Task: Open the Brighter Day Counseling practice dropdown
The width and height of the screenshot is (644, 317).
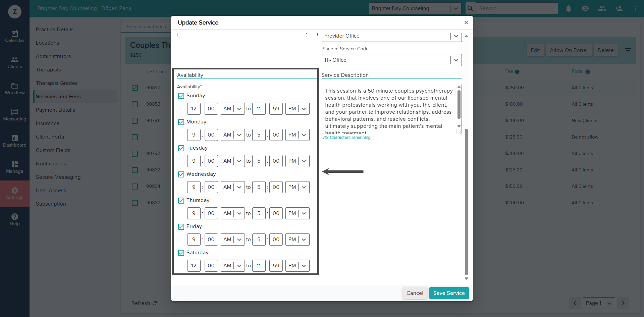Action: [415, 8]
